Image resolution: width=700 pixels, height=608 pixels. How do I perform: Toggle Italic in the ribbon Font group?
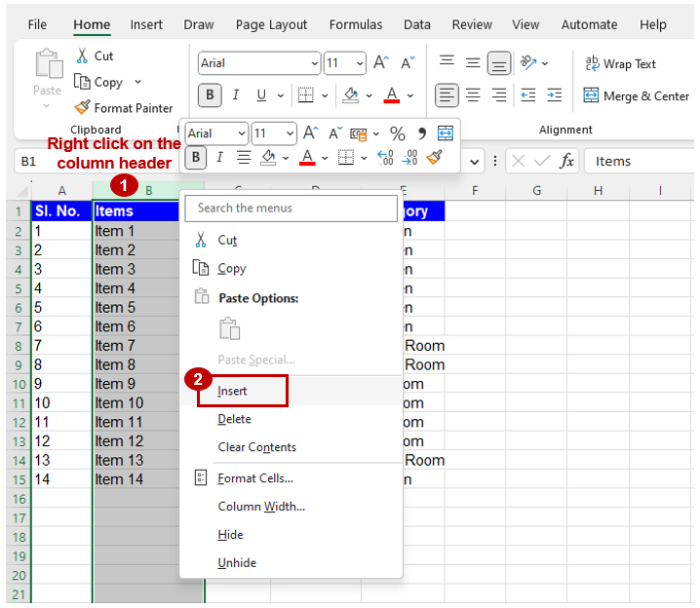[x=236, y=95]
